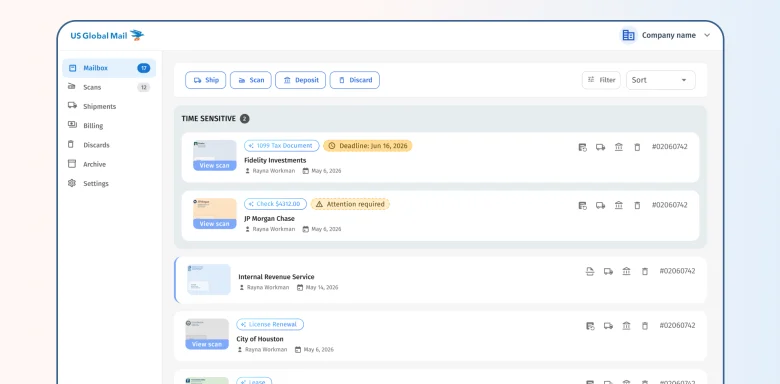Click the company building avatar icon

coord(628,35)
